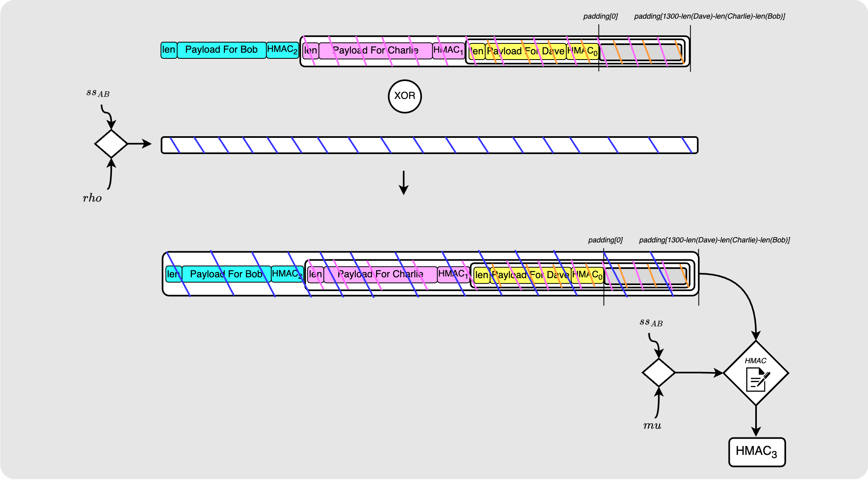Click the blue striped keystream bar

click(x=429, y=145)
